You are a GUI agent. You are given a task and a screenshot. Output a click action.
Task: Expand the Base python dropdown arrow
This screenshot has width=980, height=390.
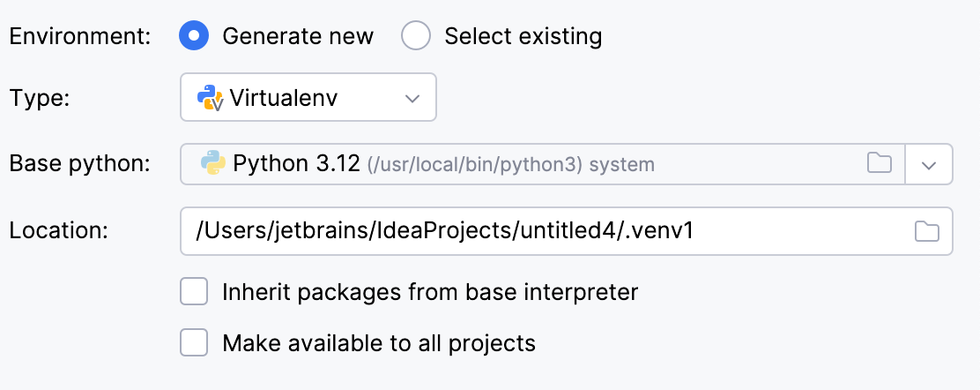point(929,165)
